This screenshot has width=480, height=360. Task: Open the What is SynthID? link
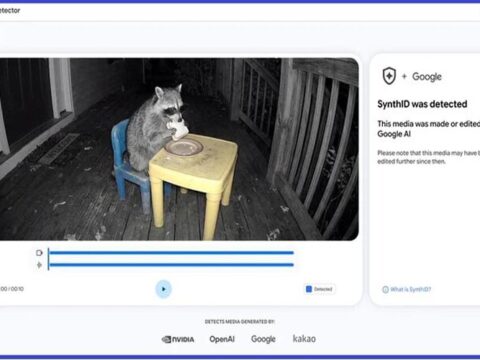point(411,289)
